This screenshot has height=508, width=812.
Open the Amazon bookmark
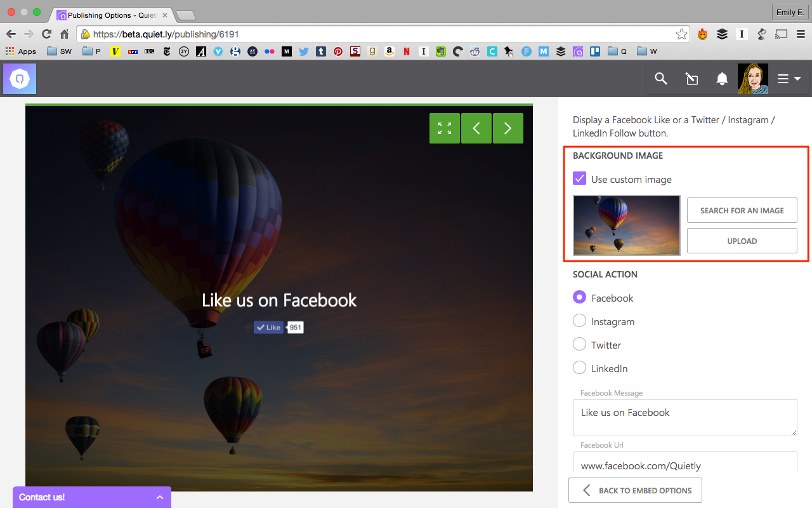[x=390, y=51]
